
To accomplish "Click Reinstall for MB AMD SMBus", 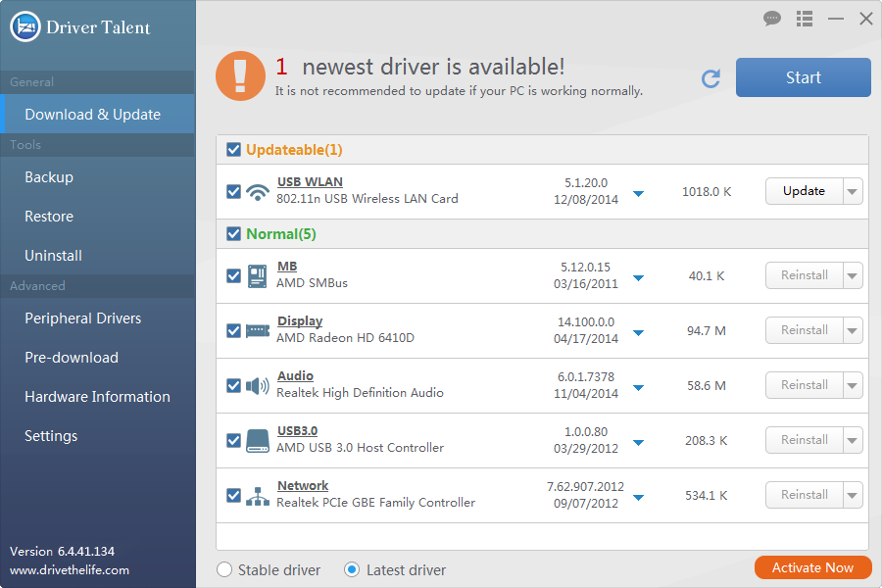I will tap(805, 275).
